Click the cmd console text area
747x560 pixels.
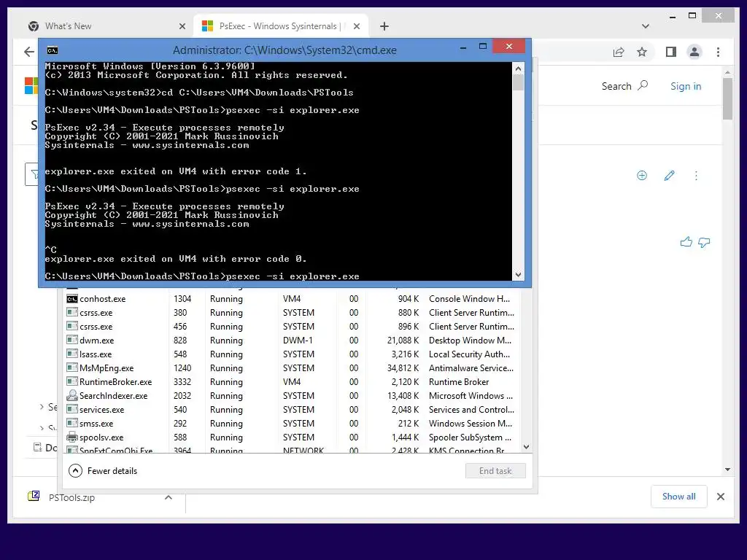pyautogui.click(x=279, y=171)
